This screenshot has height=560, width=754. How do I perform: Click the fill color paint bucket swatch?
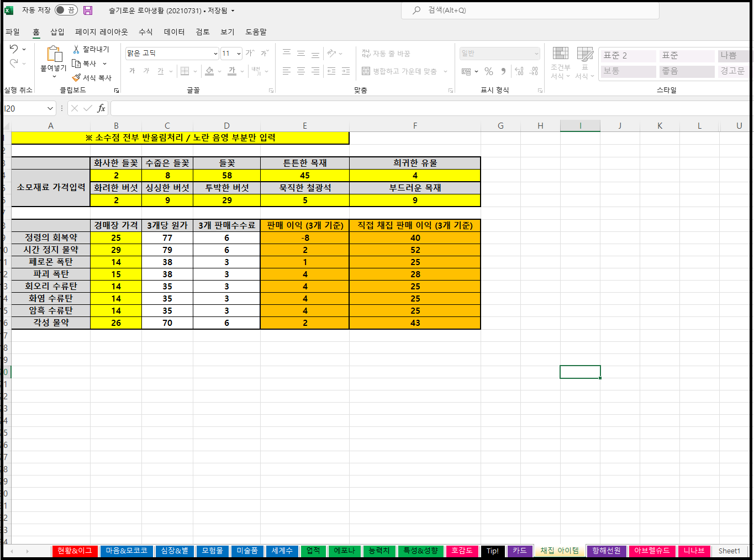[209, 71]
